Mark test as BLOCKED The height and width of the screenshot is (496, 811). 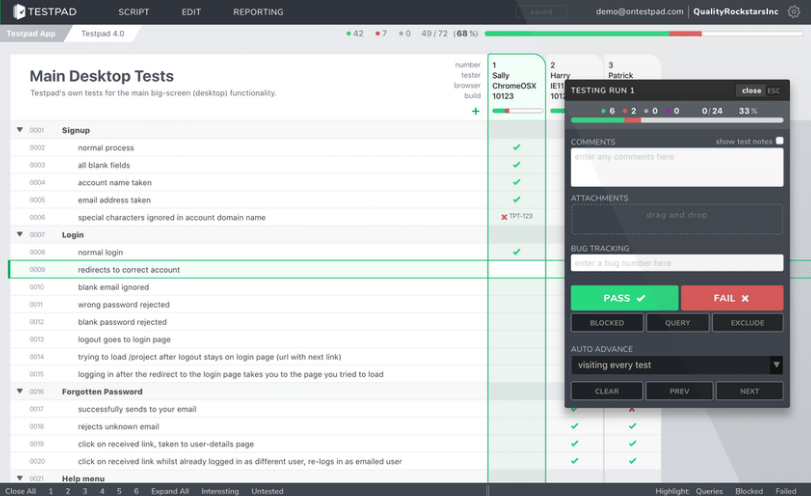pos(607,323)
